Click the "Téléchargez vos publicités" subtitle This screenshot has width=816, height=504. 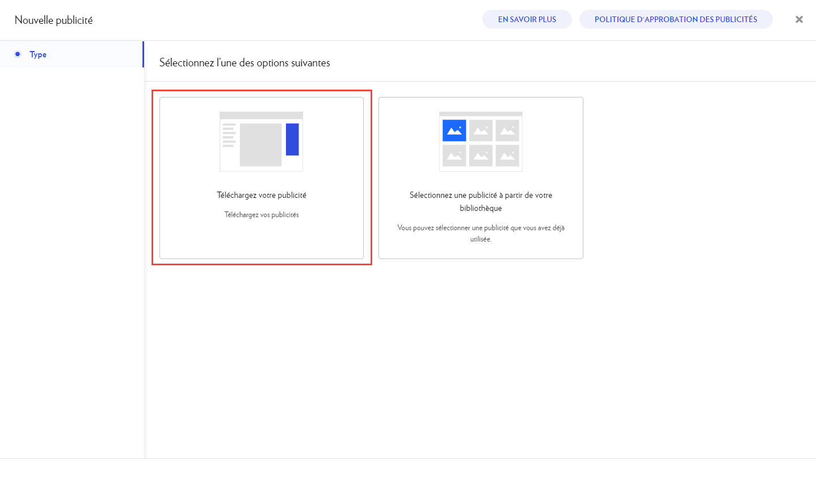(x=261, y=215)
